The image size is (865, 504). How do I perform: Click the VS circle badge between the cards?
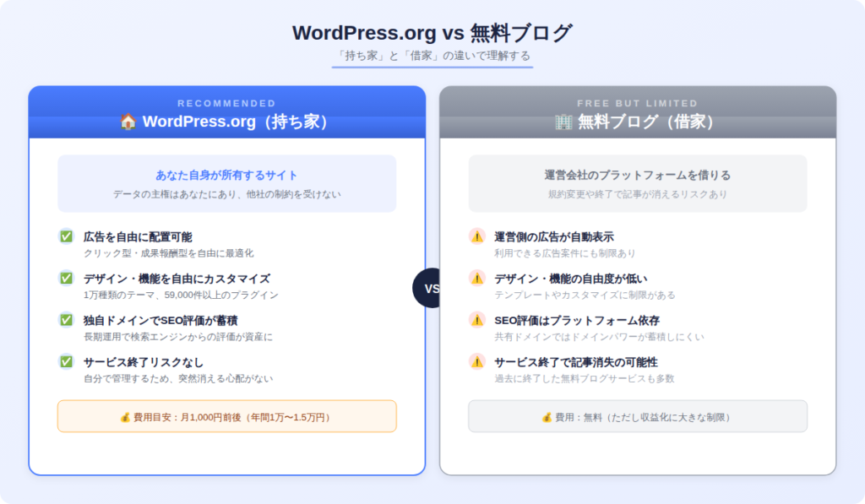(x=432, y=288)
